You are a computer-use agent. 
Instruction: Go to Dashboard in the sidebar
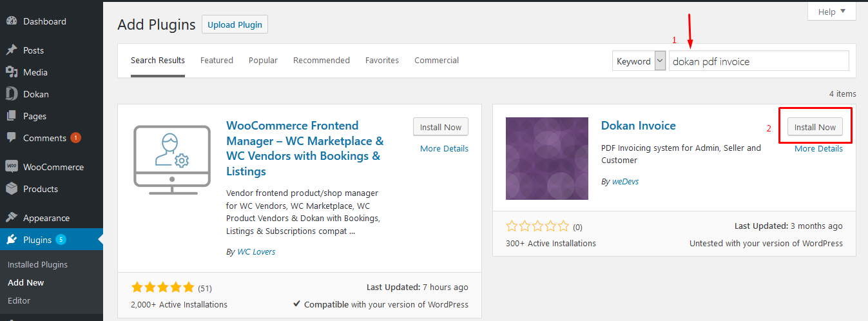(x=44, y=21)
